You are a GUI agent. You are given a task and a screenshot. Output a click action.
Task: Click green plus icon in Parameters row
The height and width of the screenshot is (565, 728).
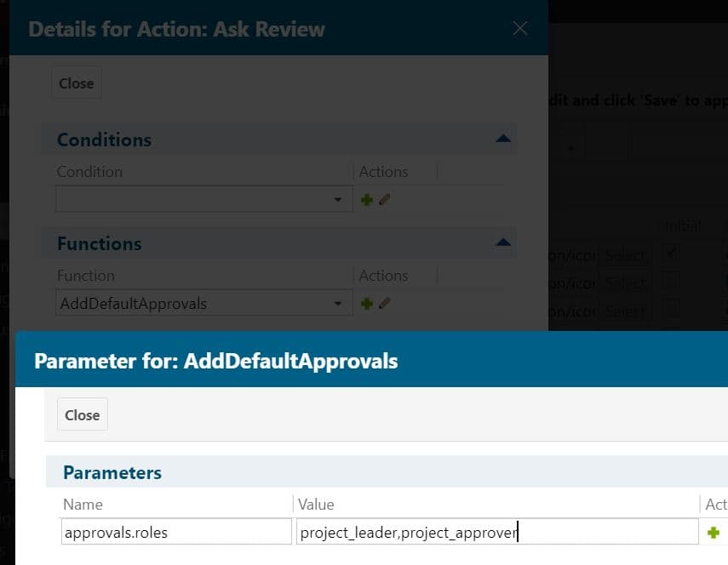coord(714,533)
